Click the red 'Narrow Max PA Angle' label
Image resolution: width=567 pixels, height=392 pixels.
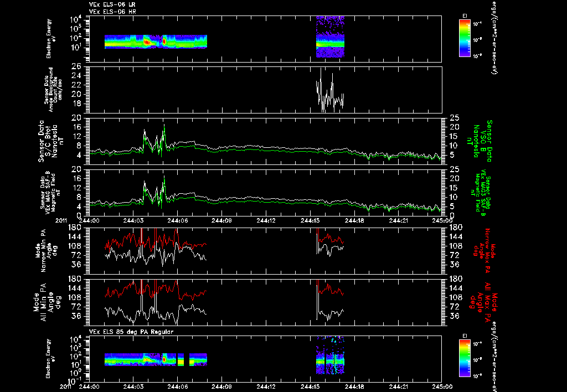(484, 250)
